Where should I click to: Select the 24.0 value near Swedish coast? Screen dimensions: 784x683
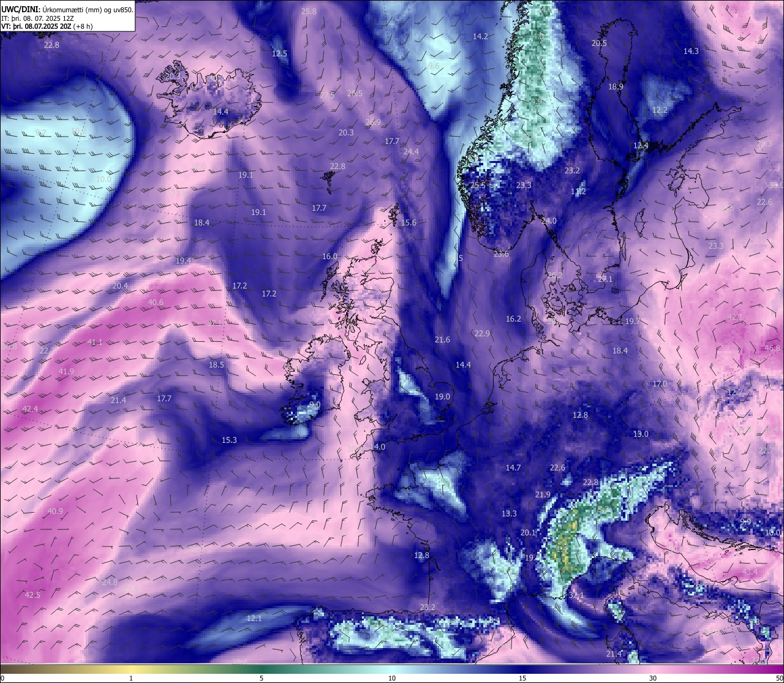(x=549, y=221)
